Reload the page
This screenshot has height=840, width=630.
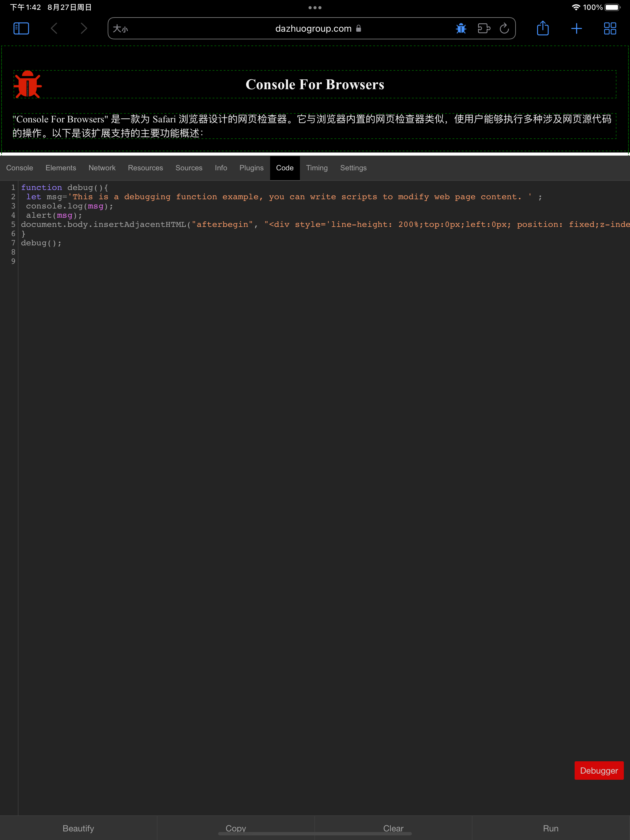[x=504, y=29]
